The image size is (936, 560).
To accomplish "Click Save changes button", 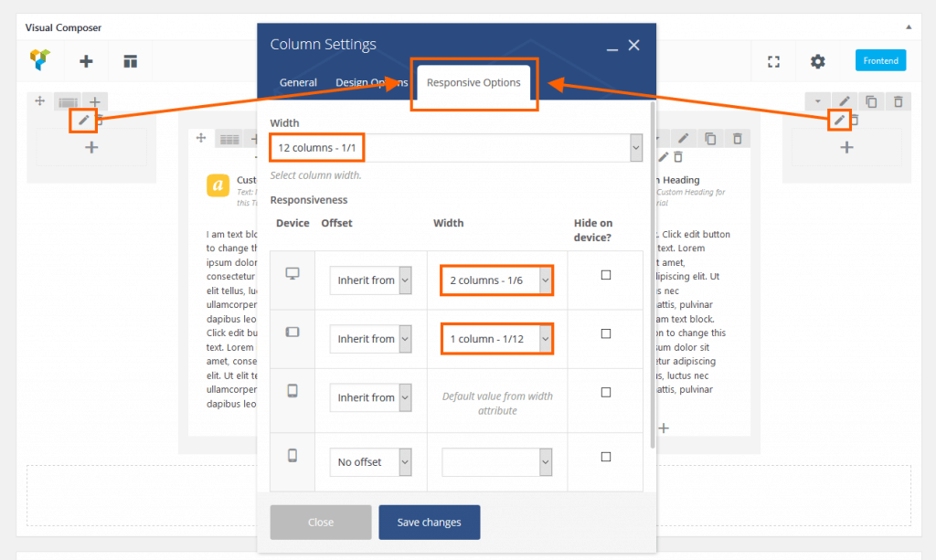I will coord(430,523).
